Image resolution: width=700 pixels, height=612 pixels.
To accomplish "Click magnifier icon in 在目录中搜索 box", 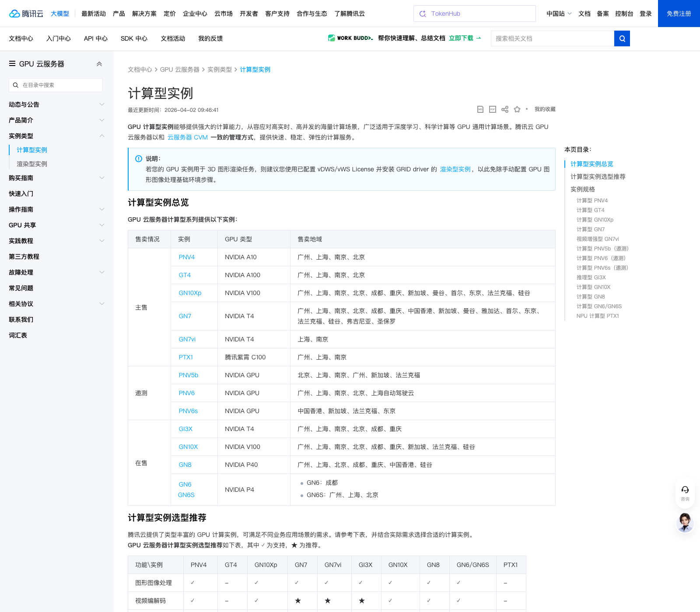I will pos(16,85).
